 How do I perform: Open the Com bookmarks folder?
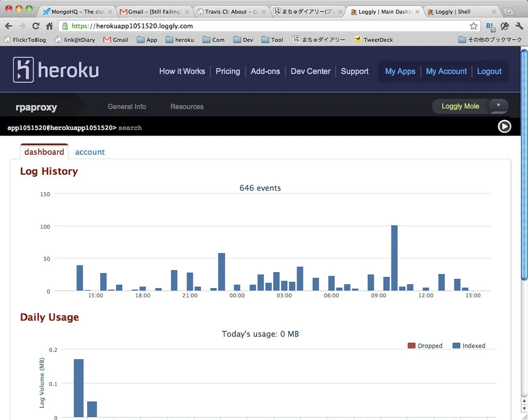213,40
